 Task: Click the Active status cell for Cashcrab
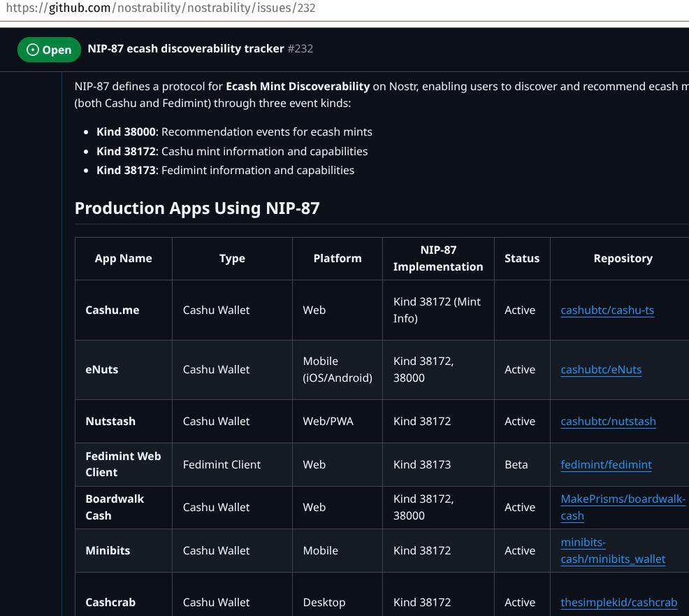pos(522,594)
